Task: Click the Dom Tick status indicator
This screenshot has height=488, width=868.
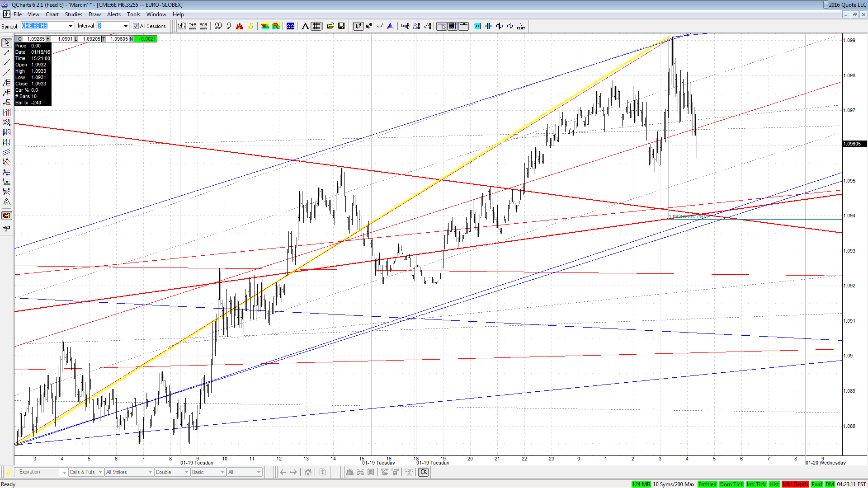Action: 731,484
